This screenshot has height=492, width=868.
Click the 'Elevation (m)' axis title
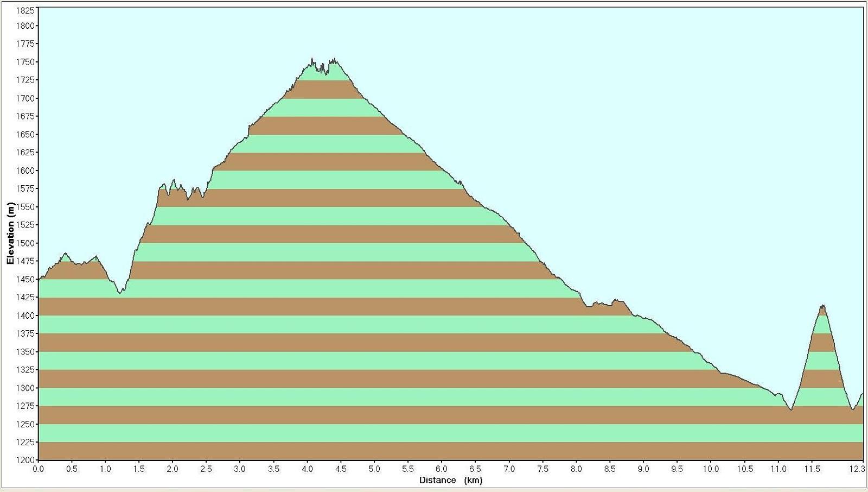click(10, 233)
